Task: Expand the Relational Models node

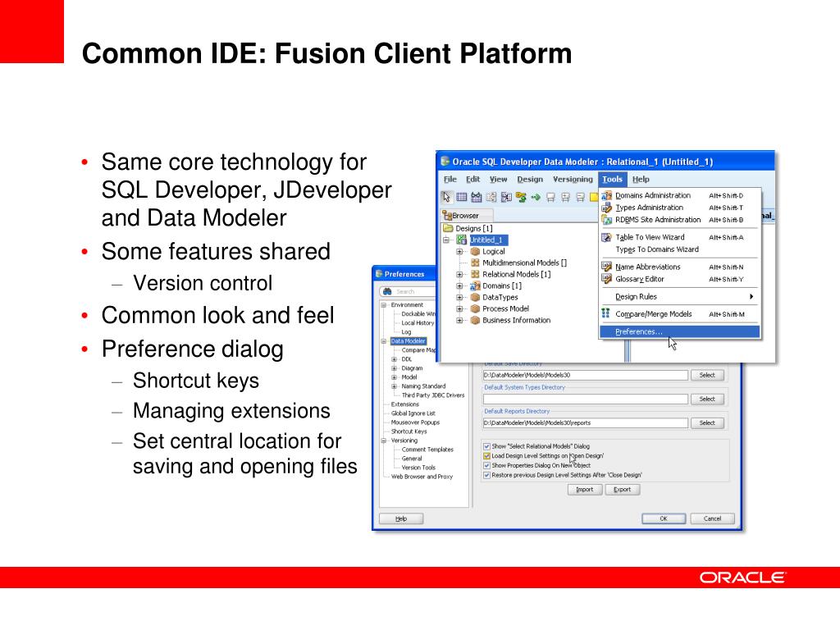Action: click(459, 274)
